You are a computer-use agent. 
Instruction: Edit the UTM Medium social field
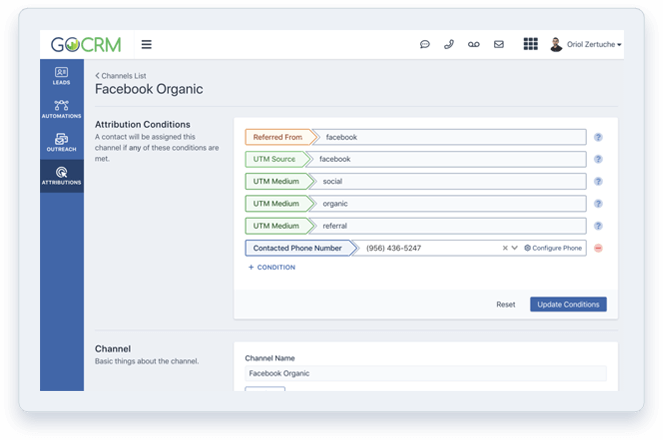tap(450, 181)
